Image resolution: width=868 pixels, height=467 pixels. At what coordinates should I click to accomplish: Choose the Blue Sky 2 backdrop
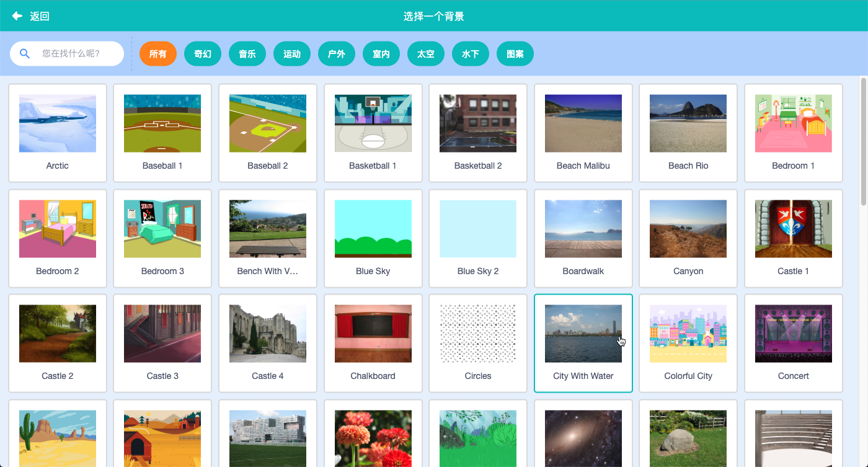(478, 238)
